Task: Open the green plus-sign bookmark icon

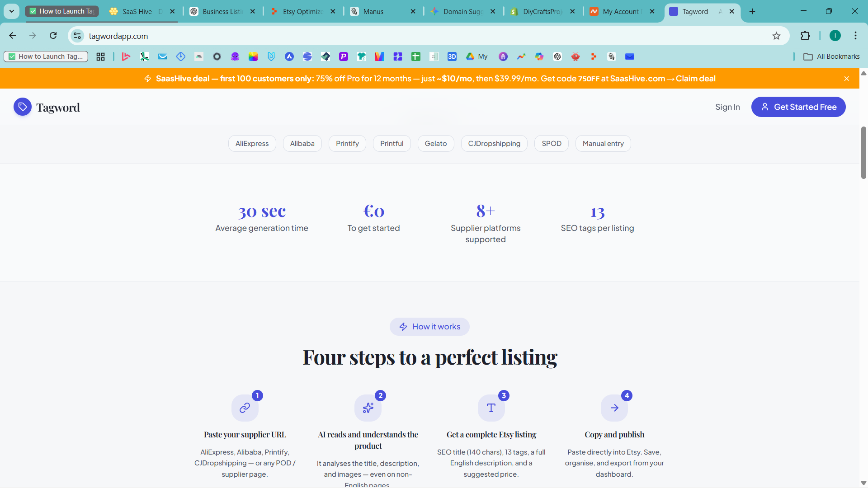Action: coord(416,56)
